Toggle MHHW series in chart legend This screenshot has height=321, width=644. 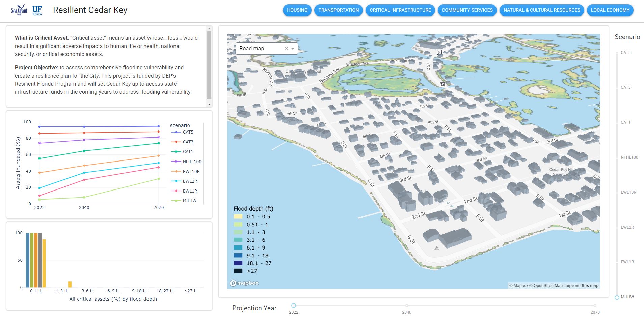pyautogui.click(x=189, y=201)
